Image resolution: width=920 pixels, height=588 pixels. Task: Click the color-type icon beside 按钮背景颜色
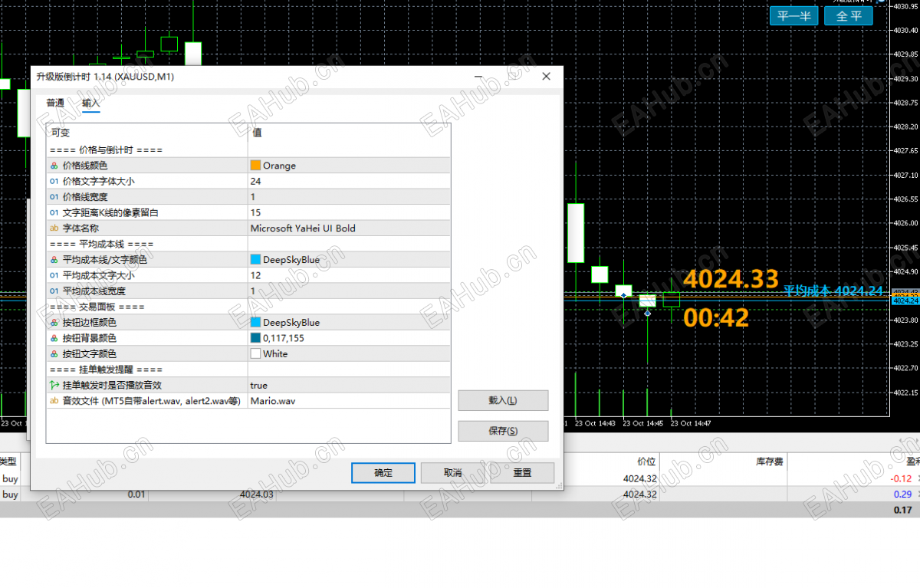[54, 338]
